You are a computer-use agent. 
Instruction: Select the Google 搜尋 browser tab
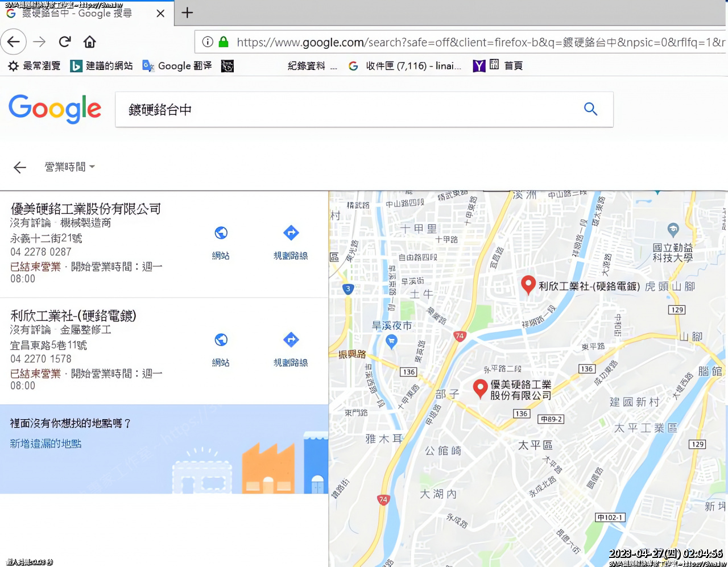tap(77, 13)
